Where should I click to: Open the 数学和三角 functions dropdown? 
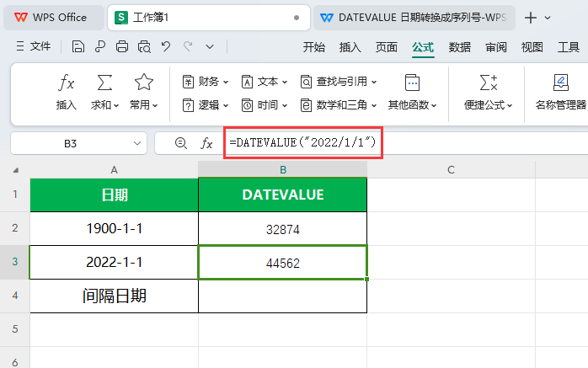pyautogui.click(x=339, y=105)
